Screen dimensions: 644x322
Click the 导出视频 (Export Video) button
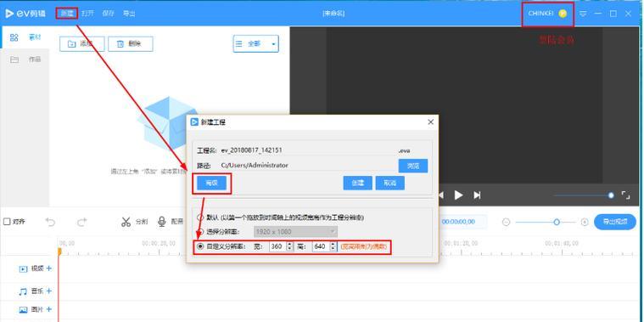615,222
